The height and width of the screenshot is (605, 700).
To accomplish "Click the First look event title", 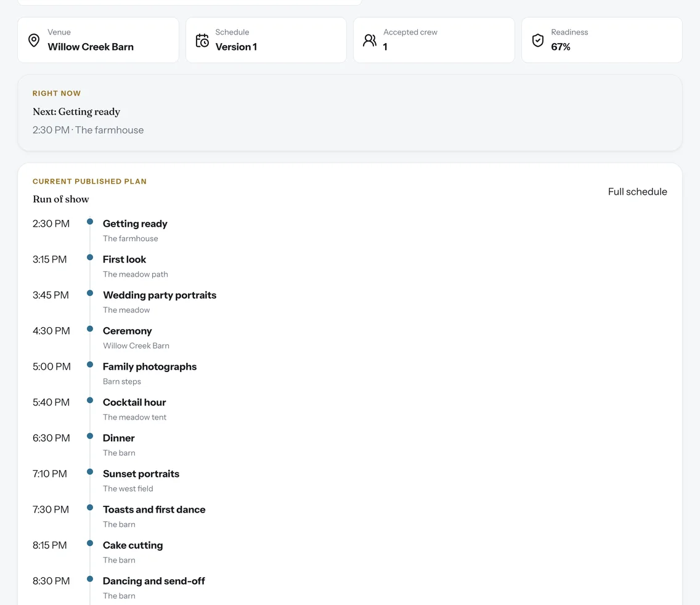I will click(124, 259).
